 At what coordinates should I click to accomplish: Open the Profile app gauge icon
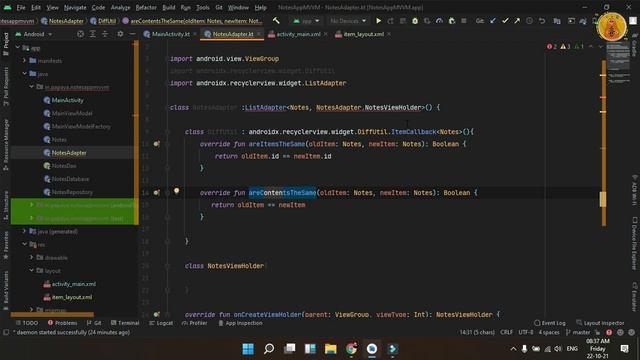tap(439, 20)
